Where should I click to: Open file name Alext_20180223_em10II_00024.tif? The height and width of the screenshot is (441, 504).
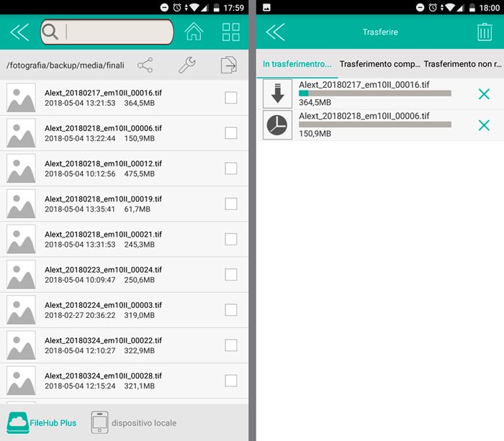[x=103, y=270]
